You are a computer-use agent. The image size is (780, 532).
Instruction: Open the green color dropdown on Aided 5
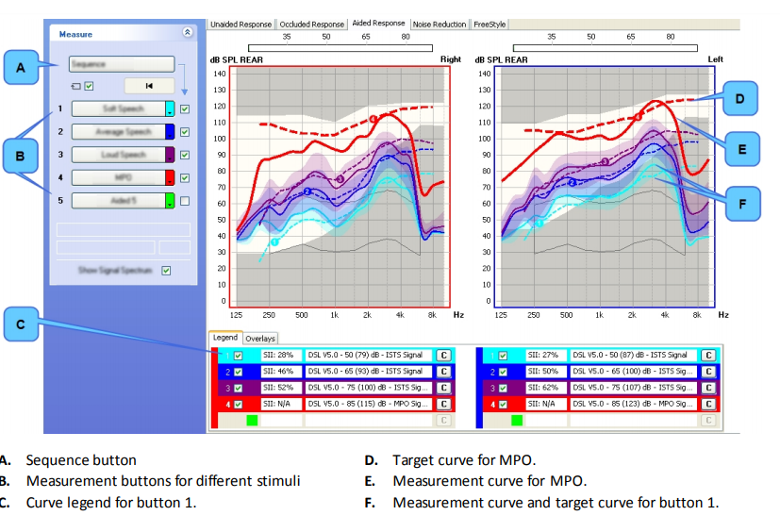(x=170, y=201)
